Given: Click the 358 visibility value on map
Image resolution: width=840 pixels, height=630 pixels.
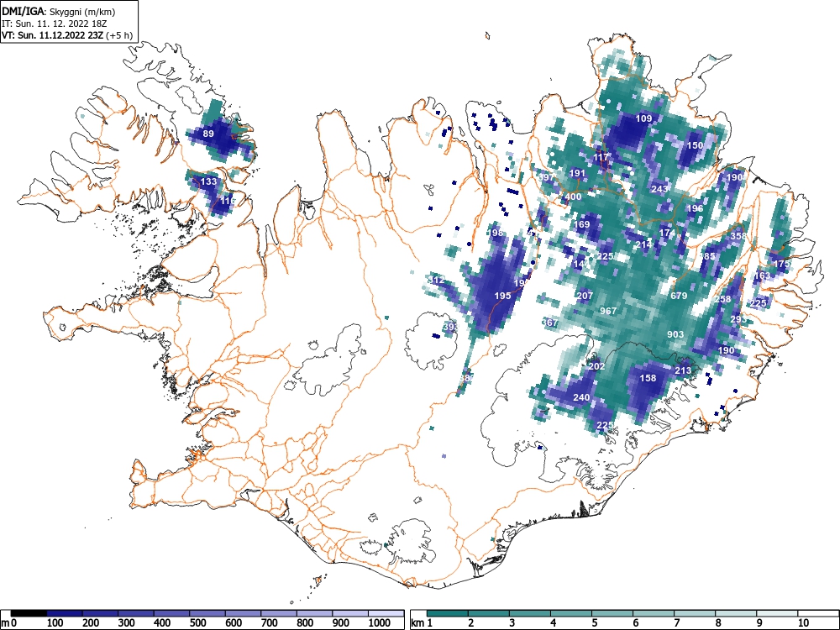Looking at the screenshot, I should click(738, 236).
